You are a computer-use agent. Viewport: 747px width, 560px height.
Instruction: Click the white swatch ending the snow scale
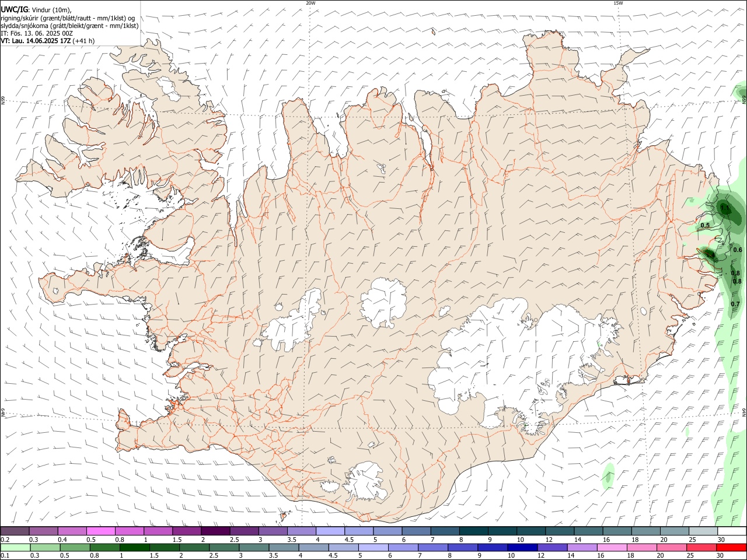[x=732, y=531]
